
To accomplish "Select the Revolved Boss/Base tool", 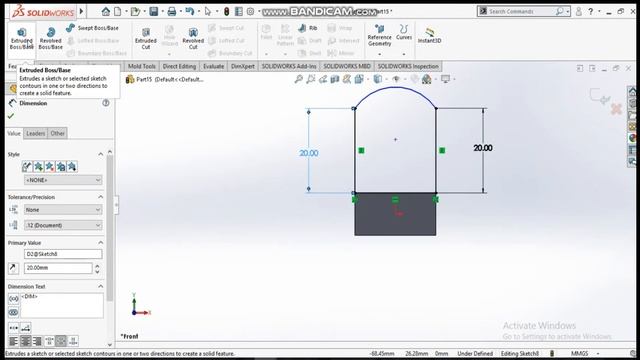I will point(51,38).
